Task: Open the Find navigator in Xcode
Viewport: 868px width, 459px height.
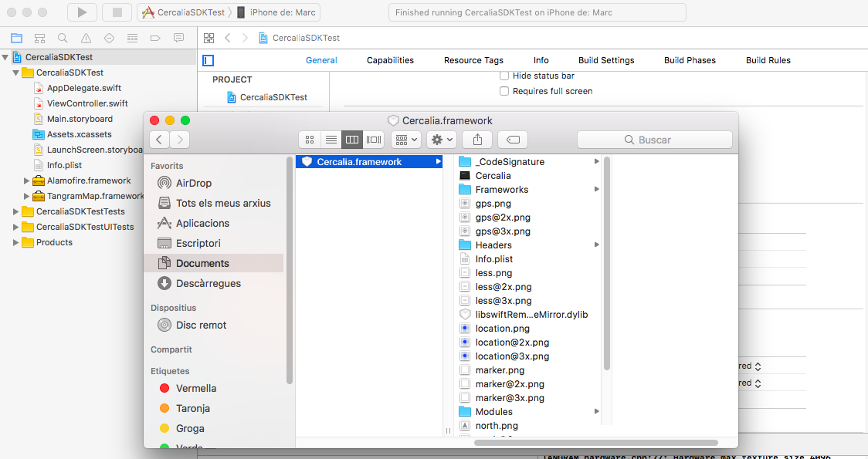Action: 63,38
